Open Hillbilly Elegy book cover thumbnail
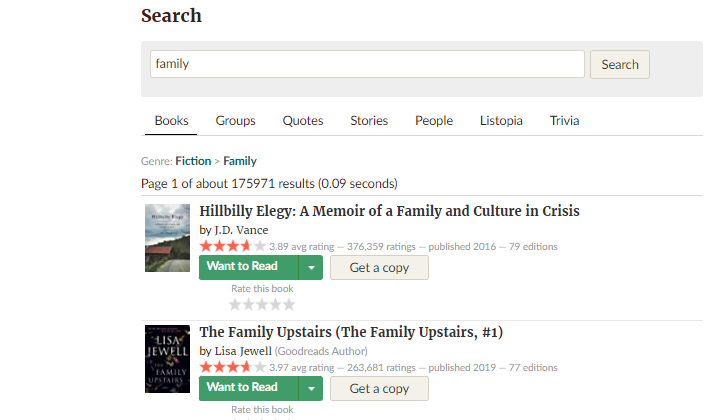Screen dimensions: 715x420 167,238
